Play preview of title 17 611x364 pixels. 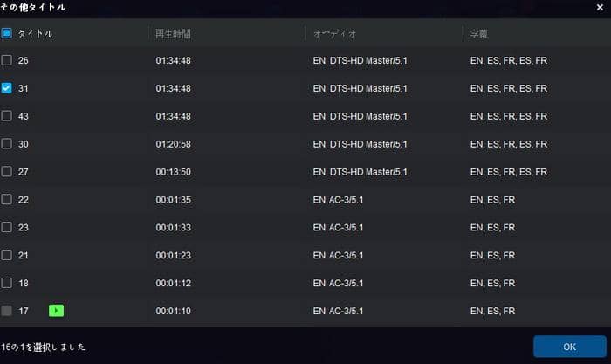click(x=57, y=310)
